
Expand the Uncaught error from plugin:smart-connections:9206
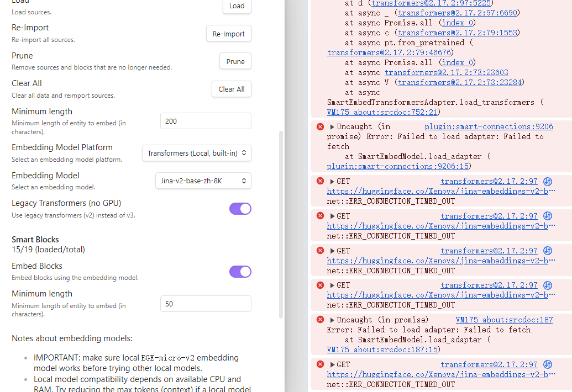coord(333,127)
